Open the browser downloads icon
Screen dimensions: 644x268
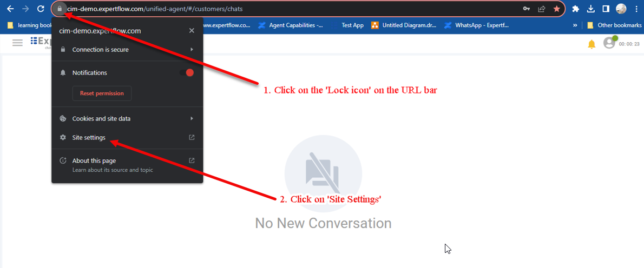click(591, 9)
